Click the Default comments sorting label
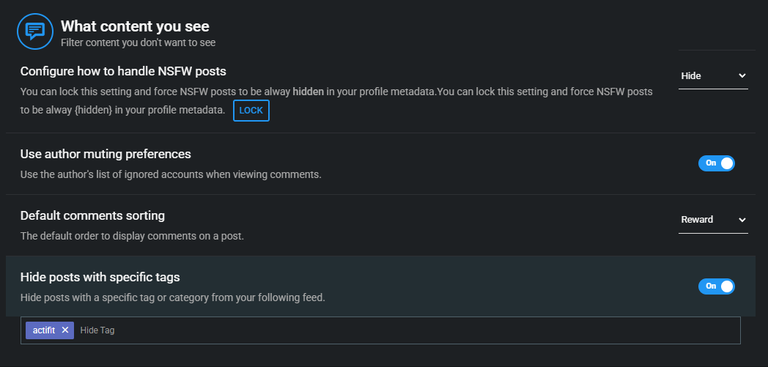This screenshot has width=768, height=367. (x=93, y=216)
